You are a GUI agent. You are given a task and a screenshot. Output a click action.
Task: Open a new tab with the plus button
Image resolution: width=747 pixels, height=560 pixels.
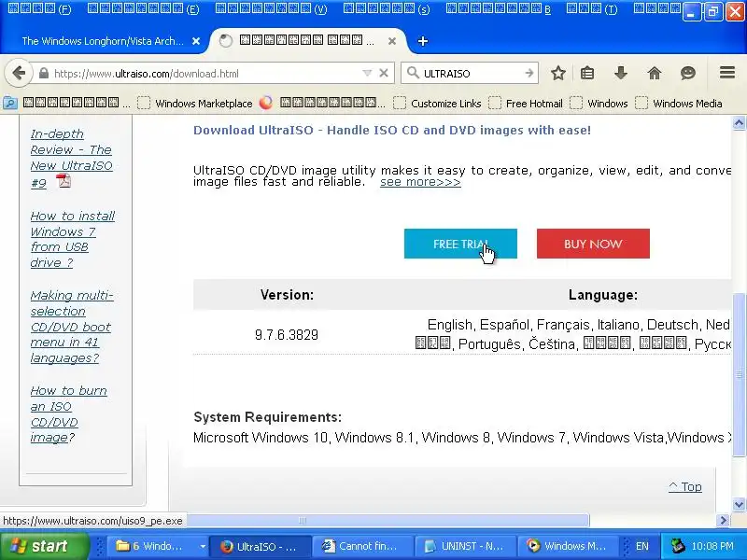(423, 41)
